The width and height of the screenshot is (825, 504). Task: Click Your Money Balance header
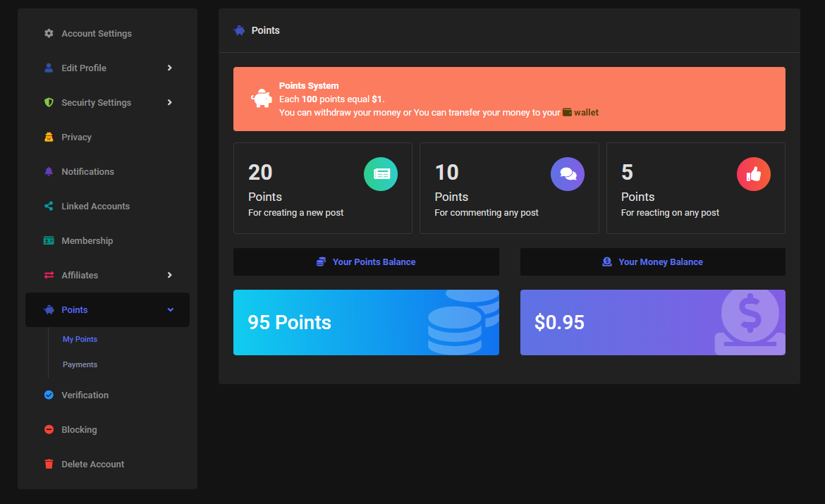coord(653,262)
